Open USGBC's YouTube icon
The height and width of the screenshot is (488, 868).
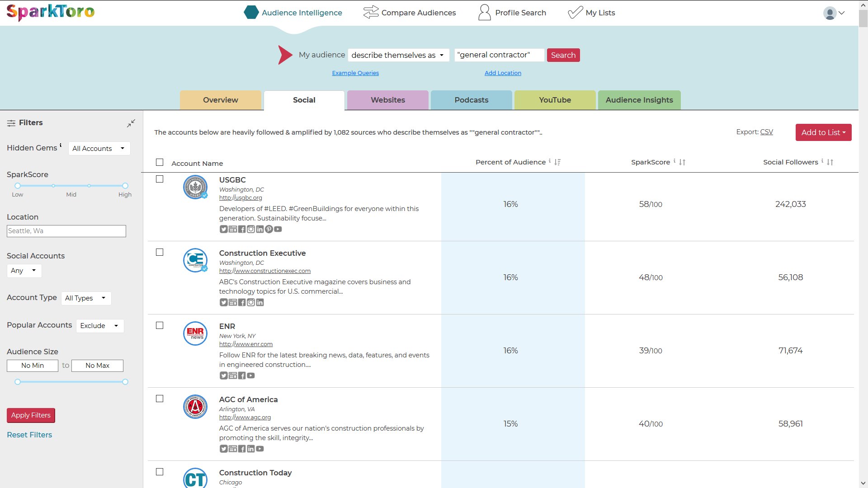[278, 229]
